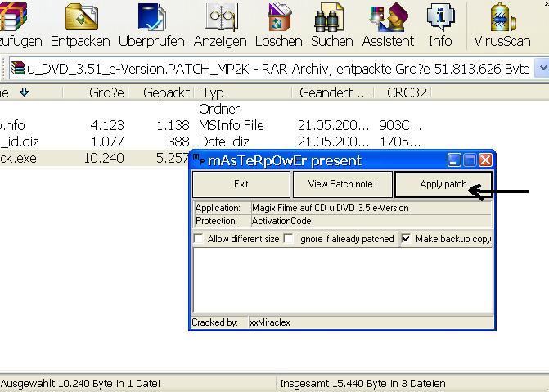
Task: Tick the Ignore if already patched checkbox
Action: point(289,239)
